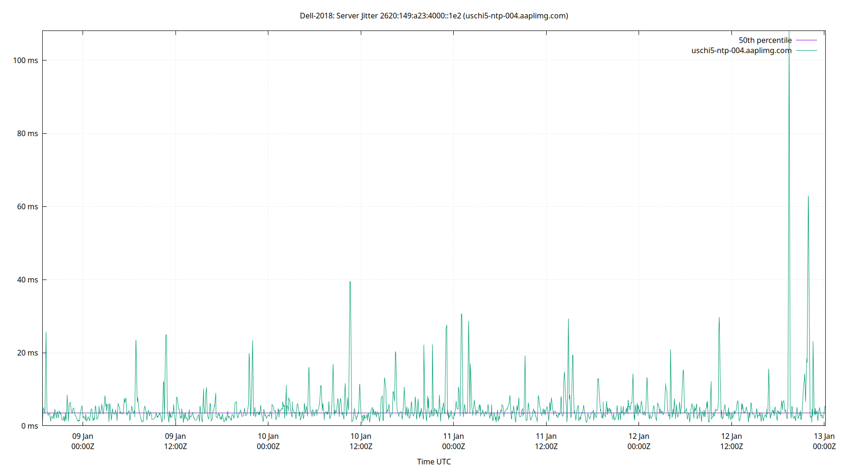868x469 pixels.
Task: Toggle the uschi5-ntp-004.aaplimg.com series visibility
Action: pos(740,50)
